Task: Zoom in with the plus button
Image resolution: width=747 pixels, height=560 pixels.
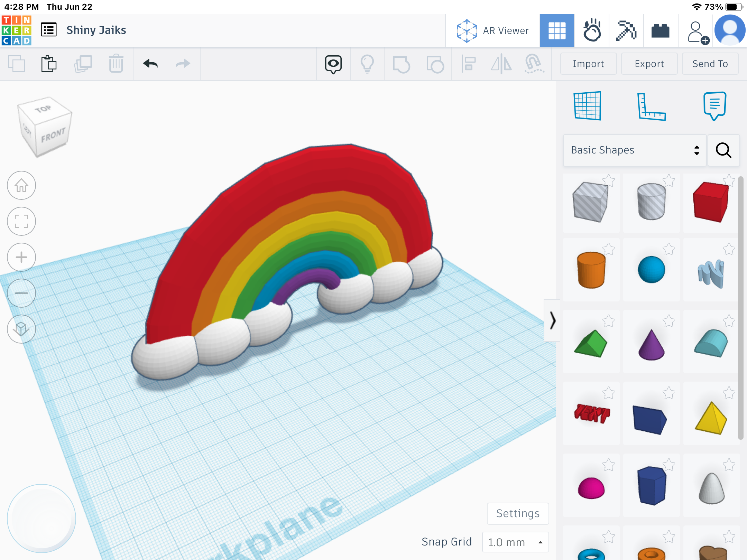Action: [x=21, y=257]
